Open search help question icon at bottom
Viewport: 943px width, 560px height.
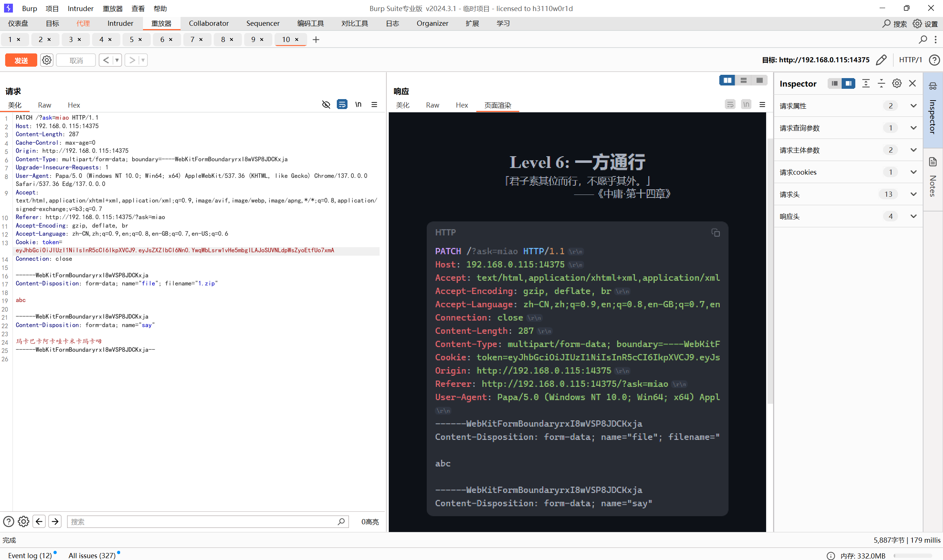pos(8,522)
